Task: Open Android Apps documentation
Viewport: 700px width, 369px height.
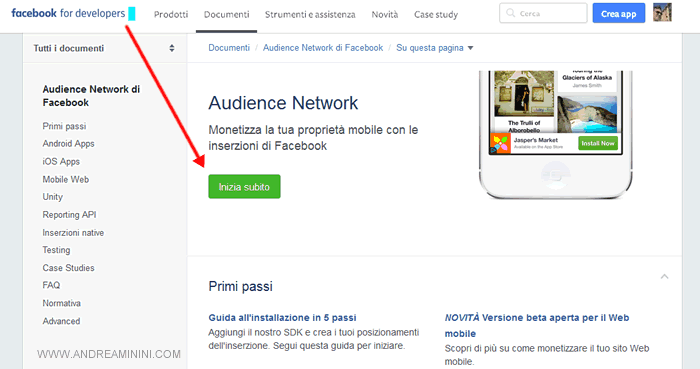Action: tap(68, 144)
